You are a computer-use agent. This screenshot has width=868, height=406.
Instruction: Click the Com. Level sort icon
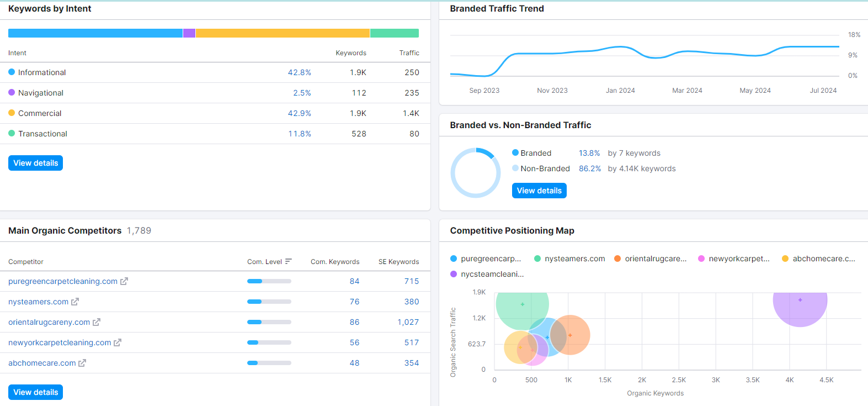pyautogui.click(x=289, y=262)
